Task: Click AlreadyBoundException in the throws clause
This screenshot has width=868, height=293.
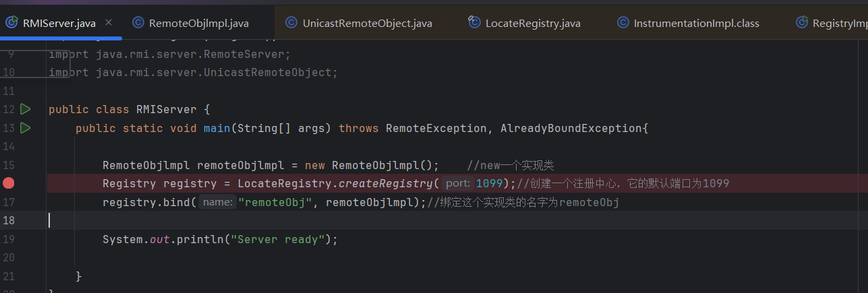Action: (x=571, y=128)
